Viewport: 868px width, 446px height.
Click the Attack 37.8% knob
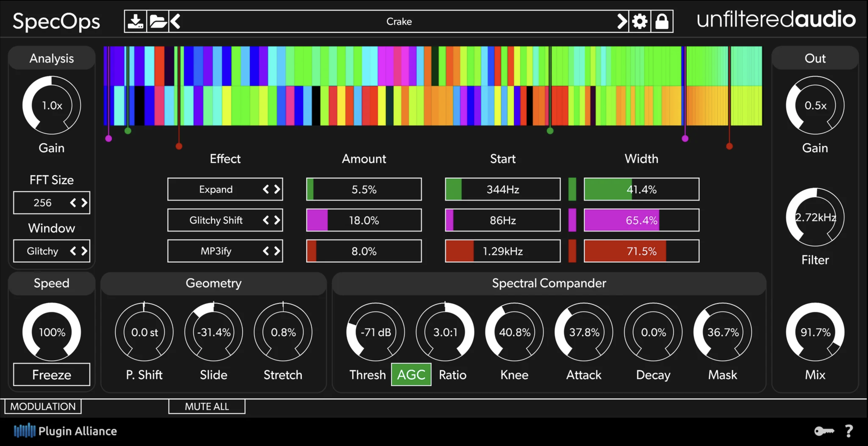pyautogui.click(x=584, y=332)
